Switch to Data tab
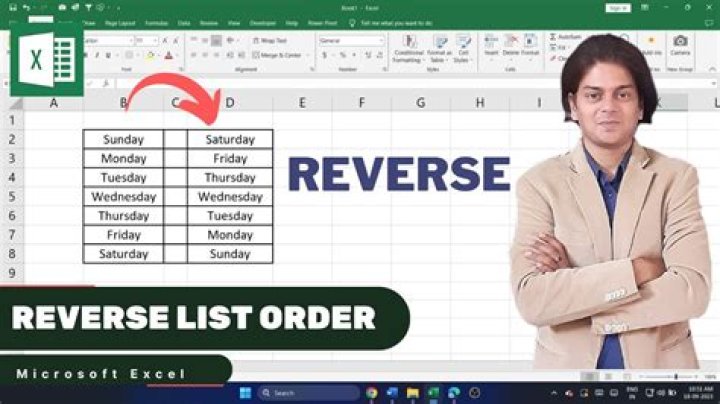 (184, 23)
